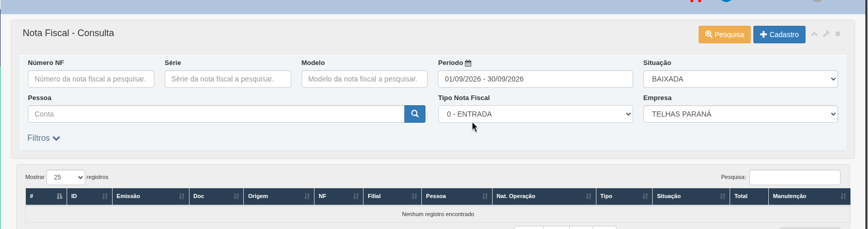Image resolution: width=868 pixels, height=229 pixels.
Task: Collapse the panel with the chevron-up icon
Action: pyautogui.click(x=814, y=34)
